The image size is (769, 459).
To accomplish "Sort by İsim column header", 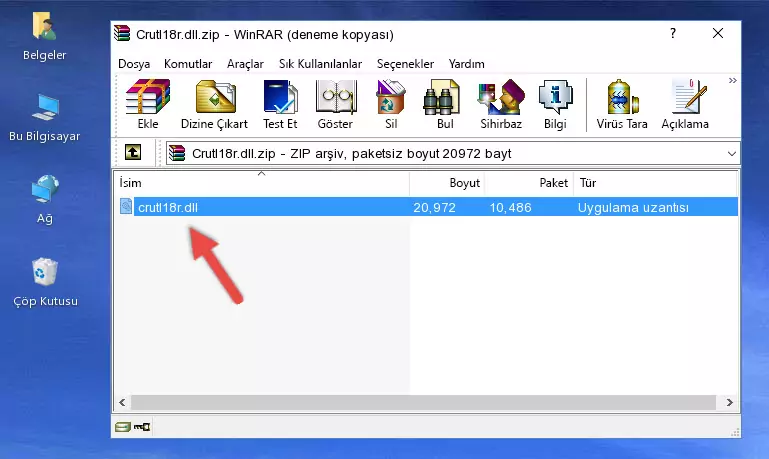I will coord(262,182).
